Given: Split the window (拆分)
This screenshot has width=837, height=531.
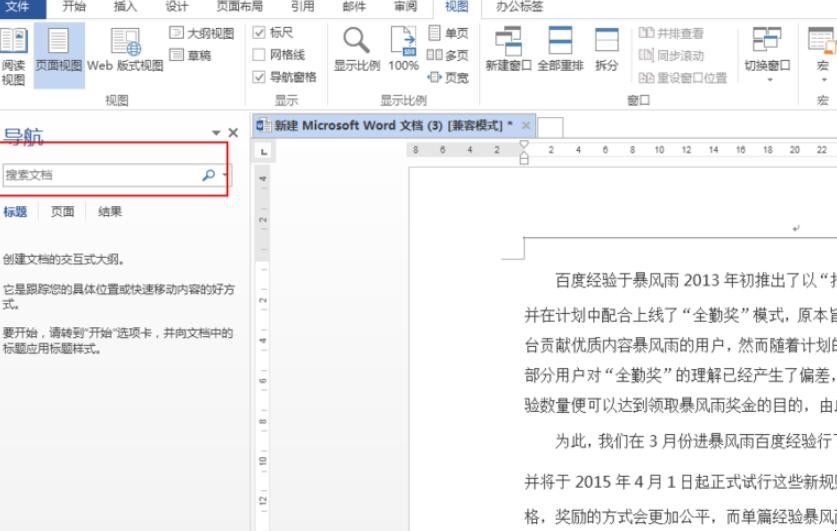Looking at the screenshot, I should coord(606,48).
